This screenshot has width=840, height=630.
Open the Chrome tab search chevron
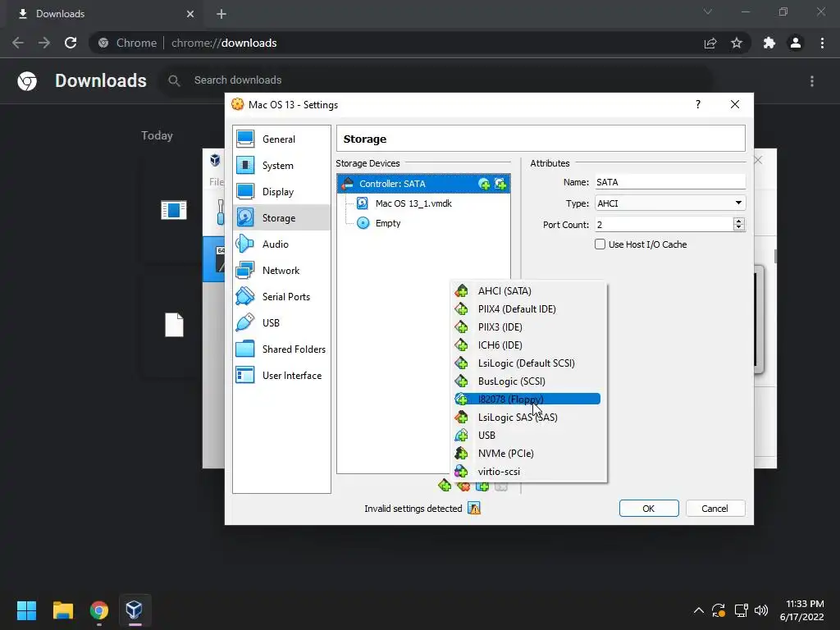click(708, 11)
